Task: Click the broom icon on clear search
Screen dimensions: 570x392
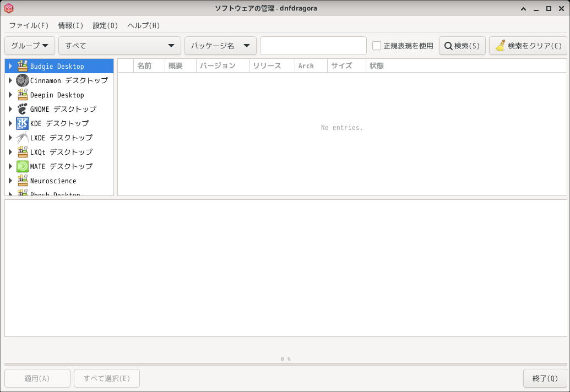Action: (501, 45)
